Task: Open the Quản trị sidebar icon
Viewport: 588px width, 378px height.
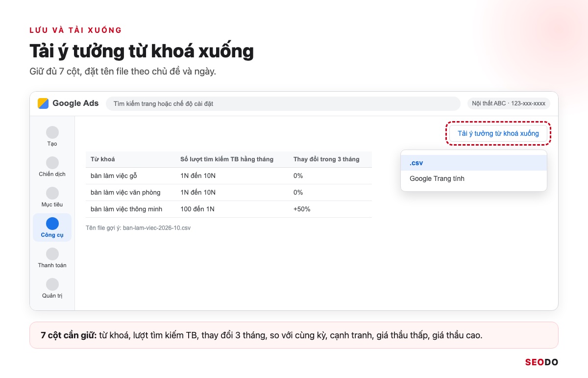Action: click(x=52, y=284)
